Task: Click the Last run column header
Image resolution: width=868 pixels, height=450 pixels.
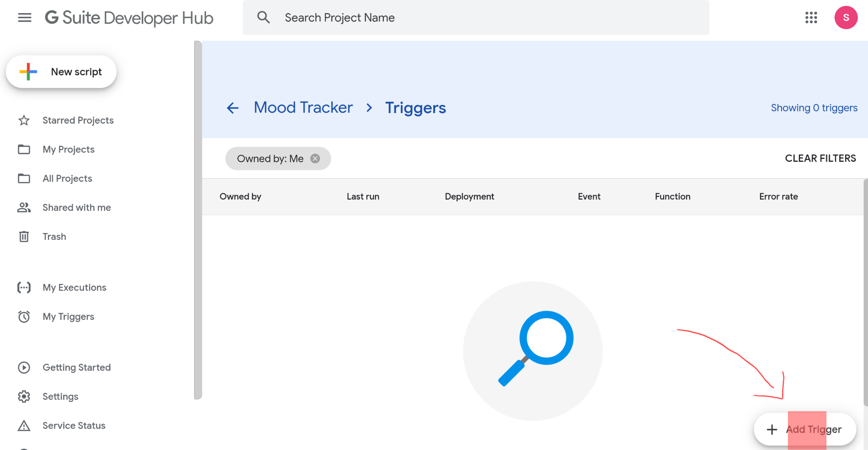Action: point(363,197)
